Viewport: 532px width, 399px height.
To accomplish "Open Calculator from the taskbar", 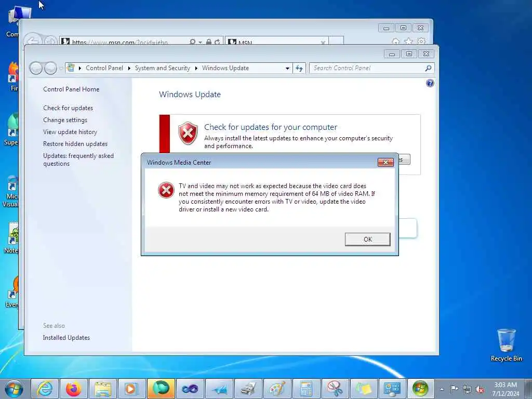I will 306,389.
